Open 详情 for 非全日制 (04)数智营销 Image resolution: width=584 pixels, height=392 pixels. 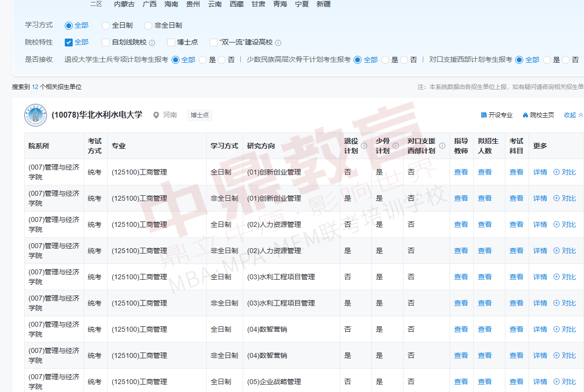click(x=540, y=355)
